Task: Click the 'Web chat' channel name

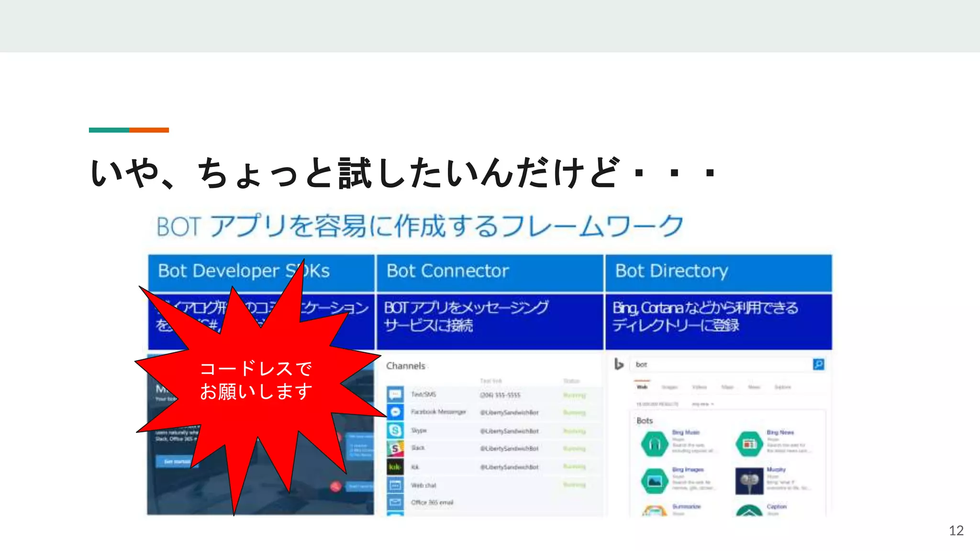Action: pyautogui.click(x=423, y=485)
